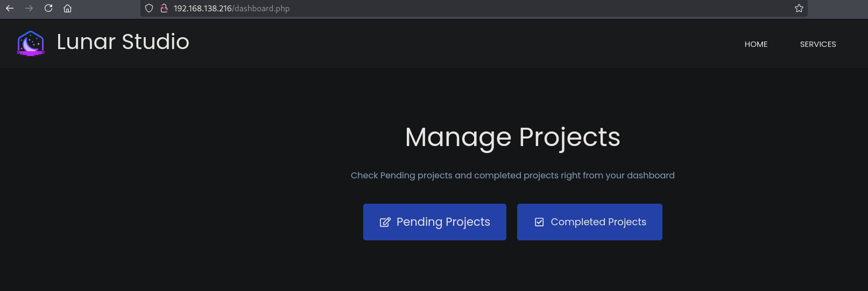The image size is (868, 291).
Task: Click the insecure connection padlock icon
Action: coord(164,8)
